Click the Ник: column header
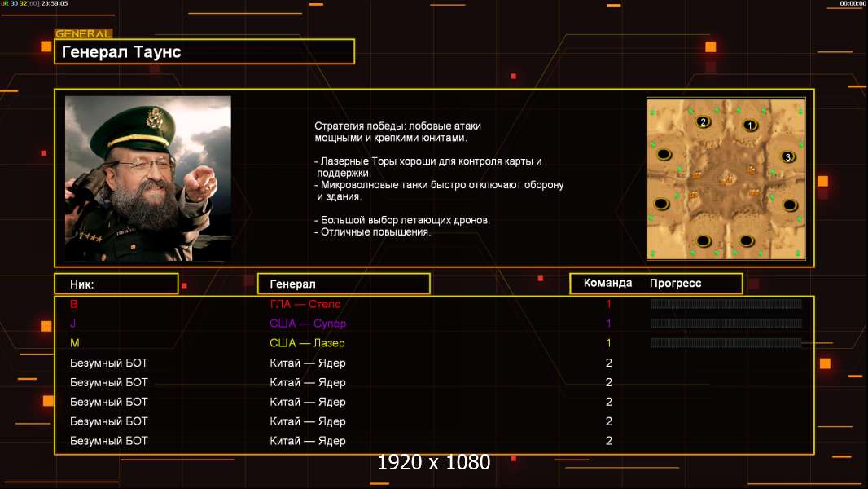The image size is (868, 489). point(116,284)
